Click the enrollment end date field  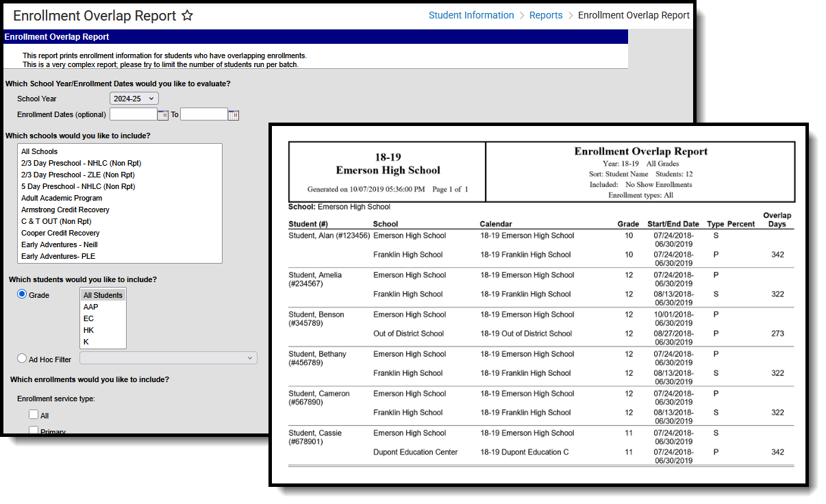204,114
